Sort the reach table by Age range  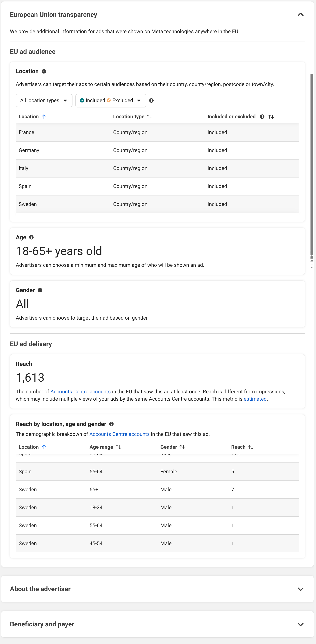[x=119, y=447]
